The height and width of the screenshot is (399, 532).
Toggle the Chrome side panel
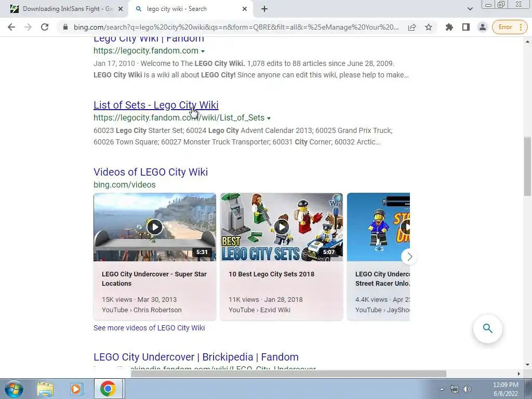(x=466, y=27)
